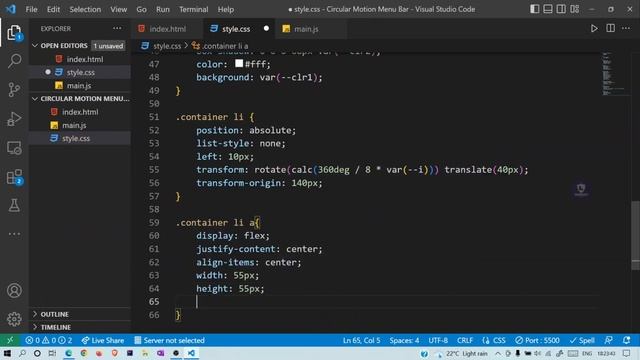The width and height of the screenshot is (640, 360).
Task: Open remote window indicator in status bar
Action: pyautogui.click(x=10, y=340)
